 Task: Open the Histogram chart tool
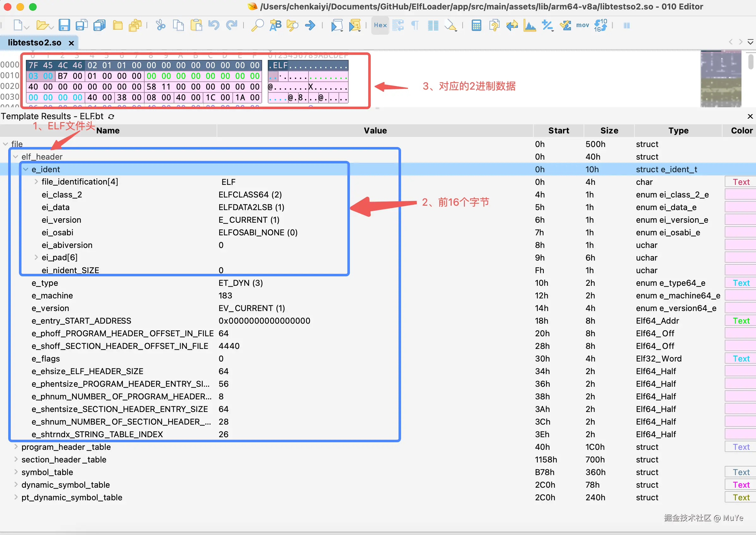[530, 25]
